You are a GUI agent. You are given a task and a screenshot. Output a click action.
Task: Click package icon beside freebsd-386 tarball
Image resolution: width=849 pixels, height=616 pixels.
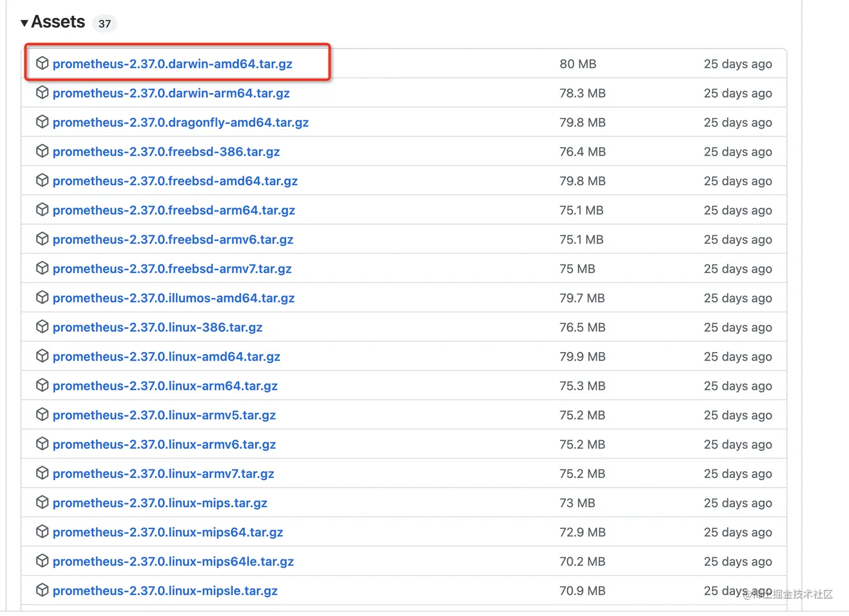pyautogui.click(x=42, y=151)
